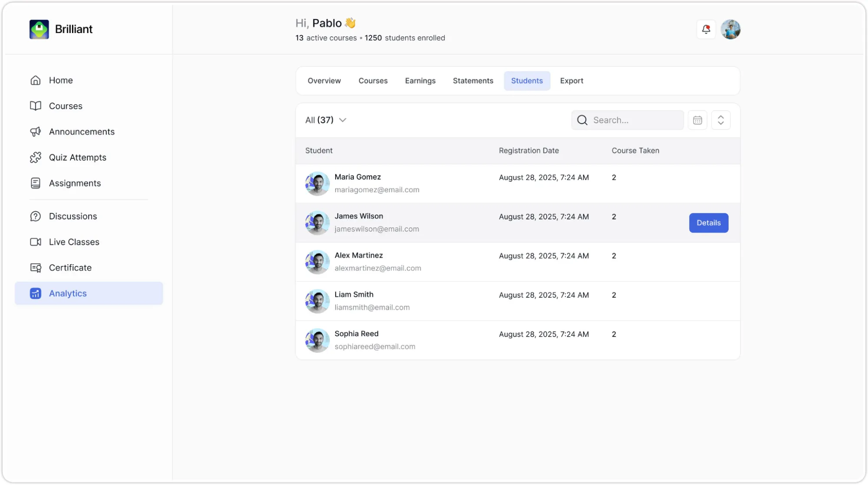Click Maria Gomez's registration date
This screenshot has height=485, width=868.
point(544,177)
